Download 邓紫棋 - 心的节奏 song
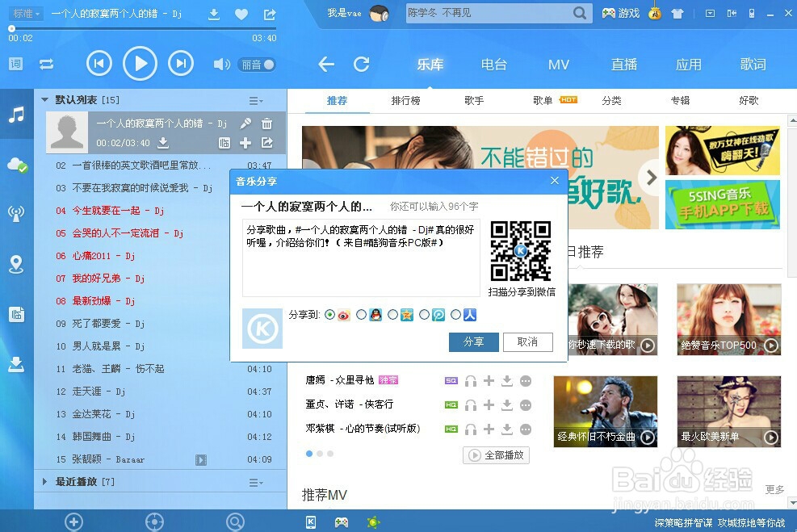797x532 pixels. click(x=507, y=429)
